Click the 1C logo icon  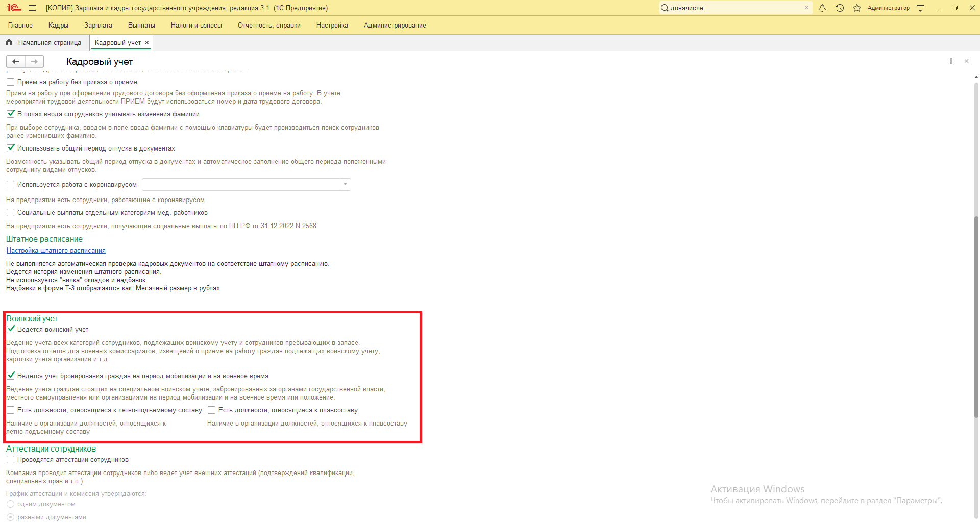point(14,8)
